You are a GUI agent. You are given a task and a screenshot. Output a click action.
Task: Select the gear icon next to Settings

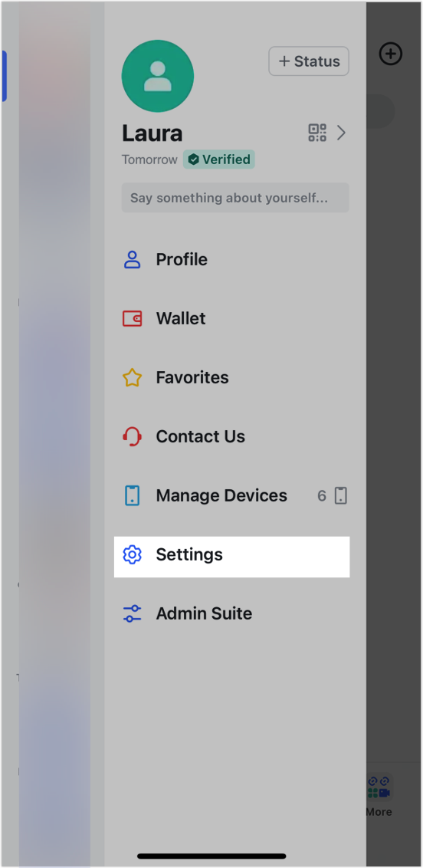coord(132,554)
